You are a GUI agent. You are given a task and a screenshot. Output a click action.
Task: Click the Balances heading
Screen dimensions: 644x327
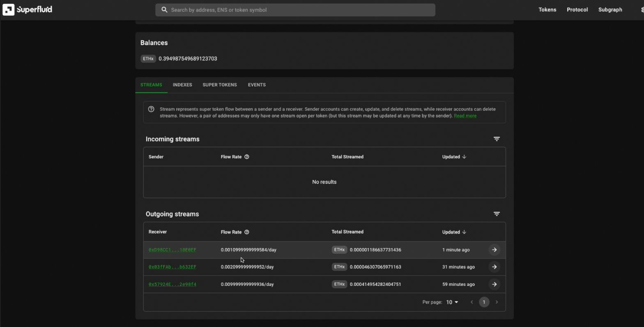(x=154, y=43)
